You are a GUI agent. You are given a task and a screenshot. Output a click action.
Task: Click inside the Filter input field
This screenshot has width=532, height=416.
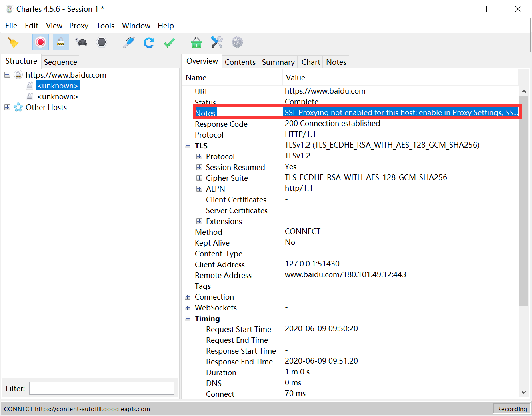102,388
